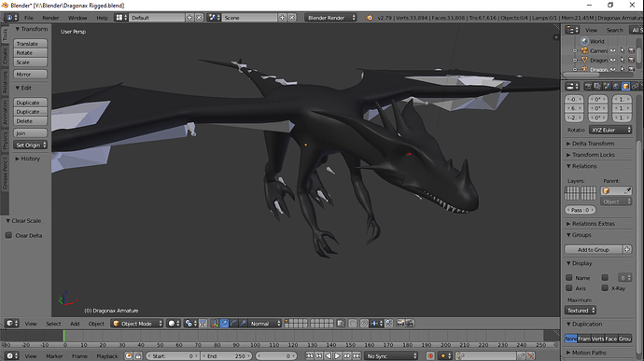
Task: Expand the Motion Paths panel
Action: [x=586, y=353]
